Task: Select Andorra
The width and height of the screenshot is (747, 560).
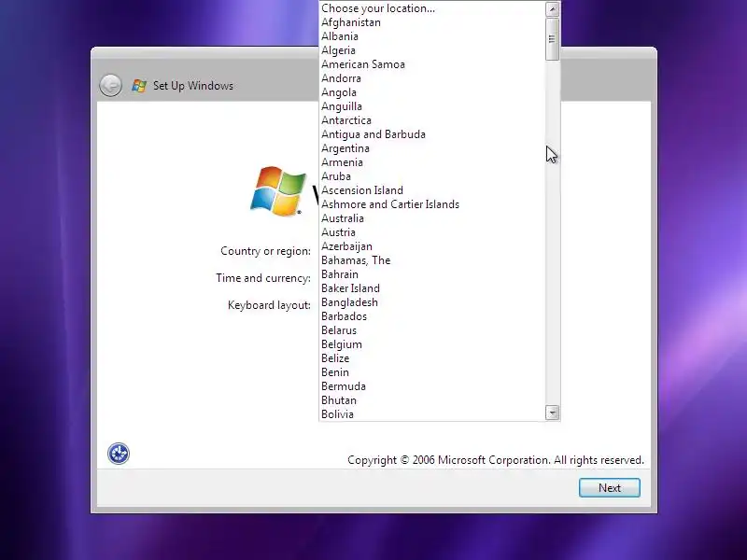Action: 432,78
